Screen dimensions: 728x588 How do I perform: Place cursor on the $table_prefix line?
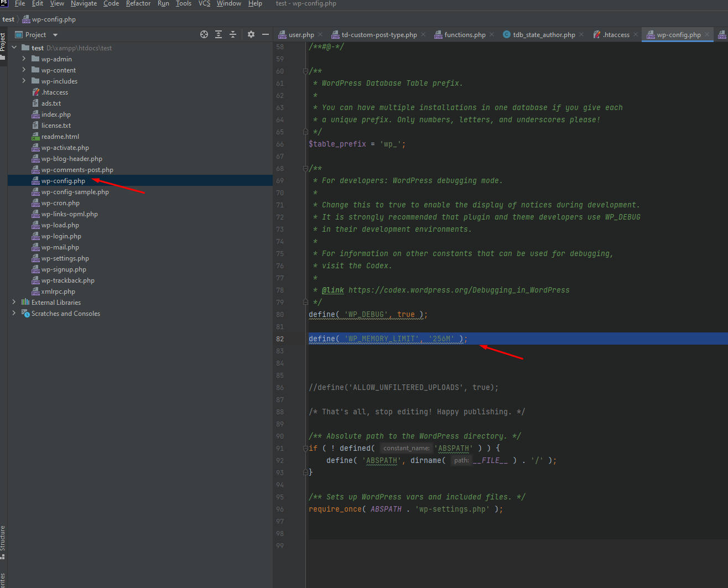357,144
